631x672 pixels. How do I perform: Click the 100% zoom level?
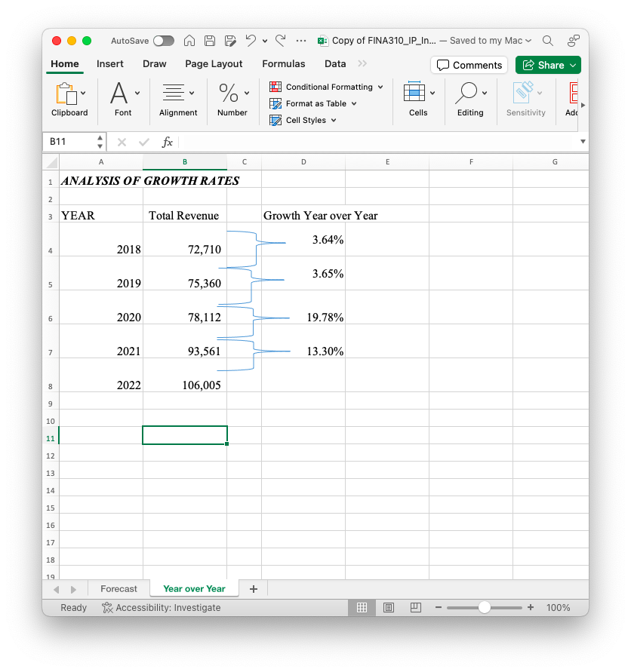558,607
